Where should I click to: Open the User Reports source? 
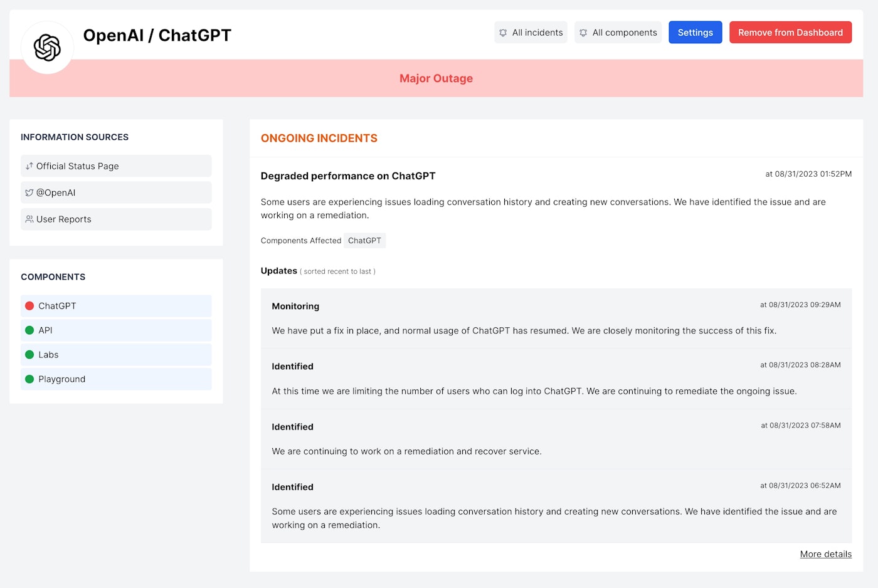(116, 219)
